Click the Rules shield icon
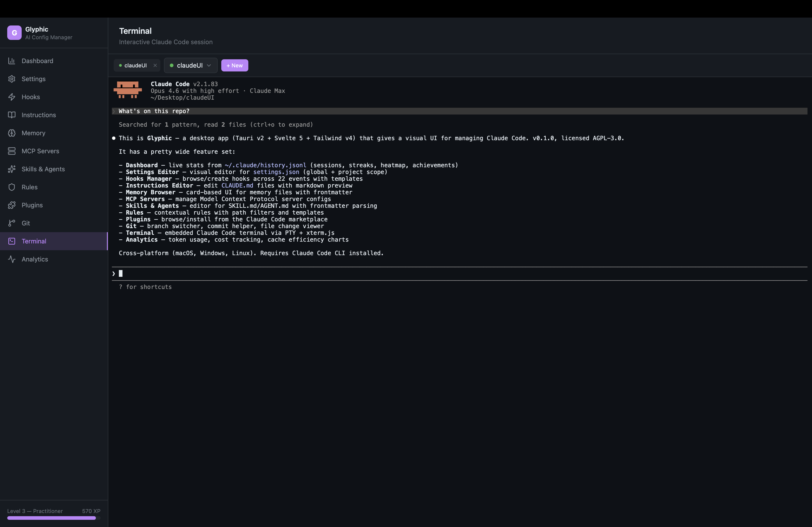Image resolution: width=812 pixels, height=527 pixels. (12, 187)
